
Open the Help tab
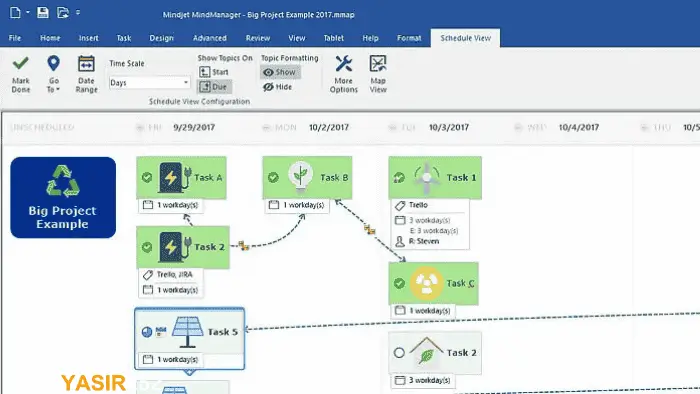click(x=370, y=38)
